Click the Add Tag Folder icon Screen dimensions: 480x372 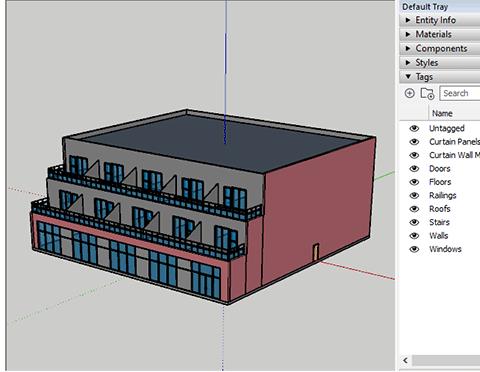click(x=427, y=93)
